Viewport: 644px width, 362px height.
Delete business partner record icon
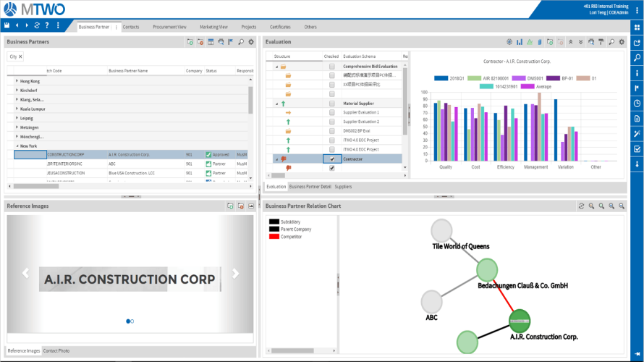tap(200, 42)
